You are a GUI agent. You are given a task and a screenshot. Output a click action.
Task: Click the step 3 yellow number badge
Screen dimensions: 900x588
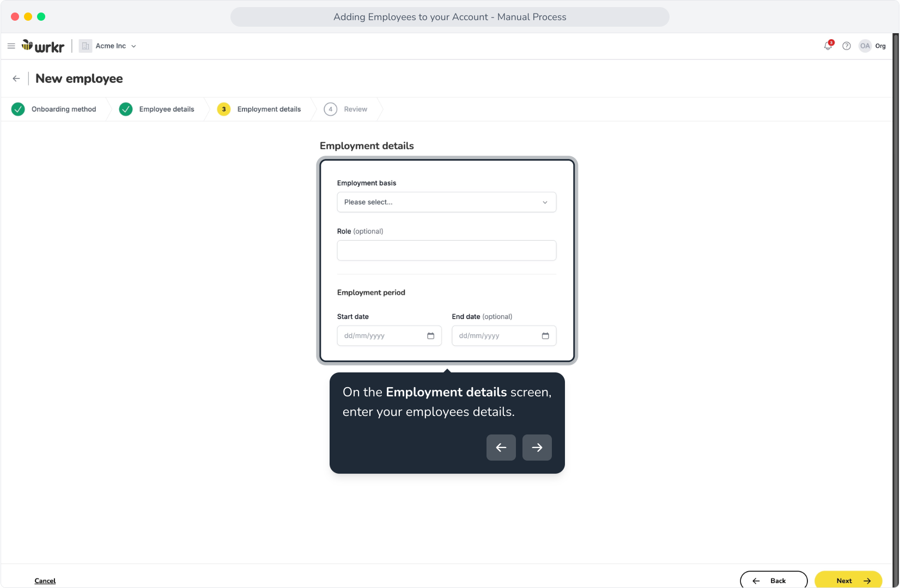[224, 109]
